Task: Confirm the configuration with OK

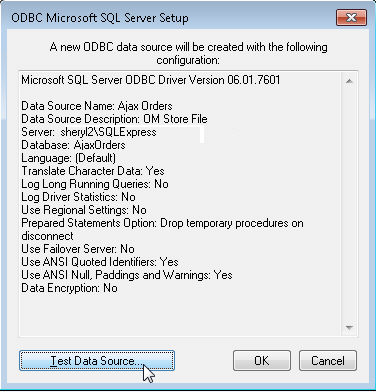Action: click(262, 360)
